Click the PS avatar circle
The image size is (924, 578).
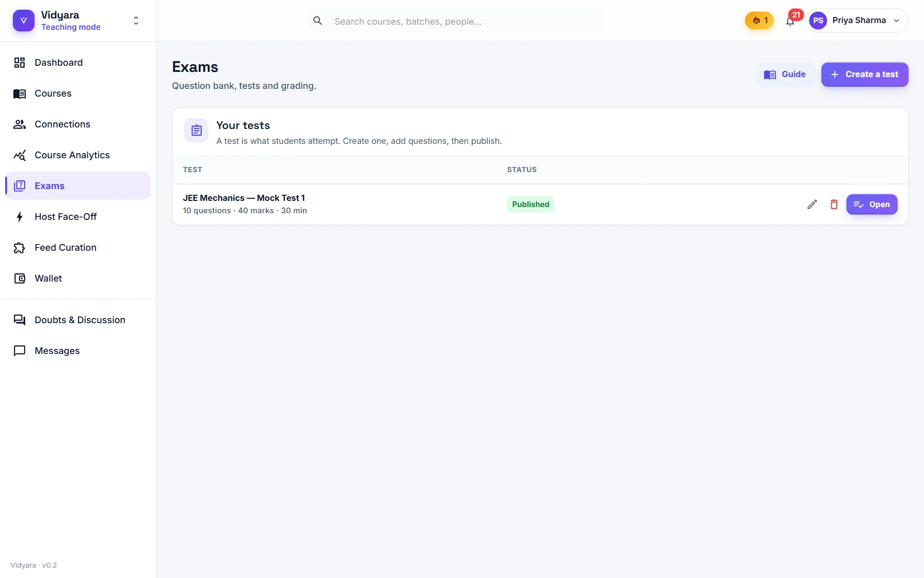pyautogui.click(x=818, y=21)
